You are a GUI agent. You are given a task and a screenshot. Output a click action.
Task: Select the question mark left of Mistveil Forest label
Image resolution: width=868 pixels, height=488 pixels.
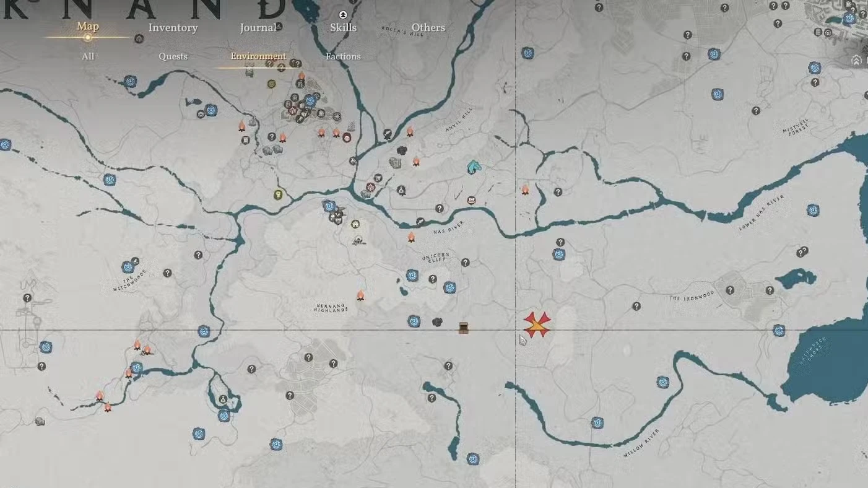[x=756, y=111]
